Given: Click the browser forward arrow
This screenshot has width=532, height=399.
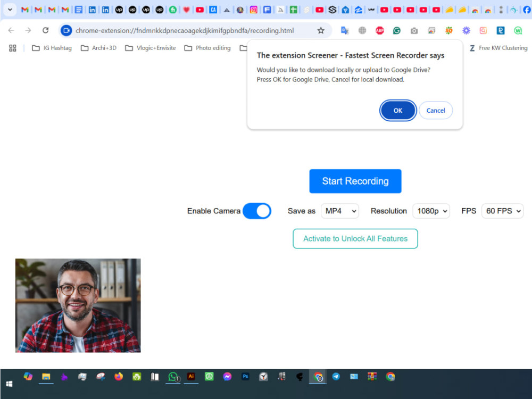Looking at the screenshot, I should tap(28, 30).
